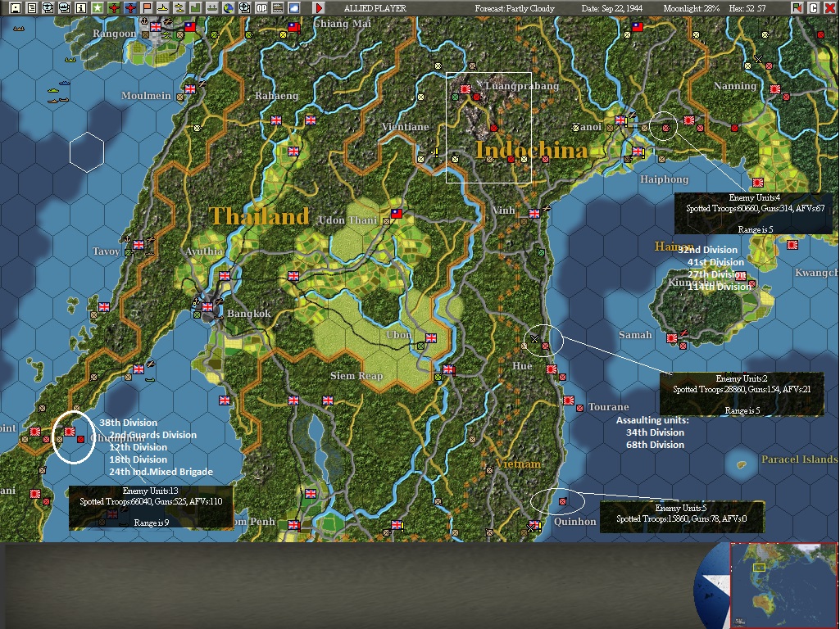The image size is (840, 629).
Task: Click the Rangoon city label
Action: [x=114, y=34]
